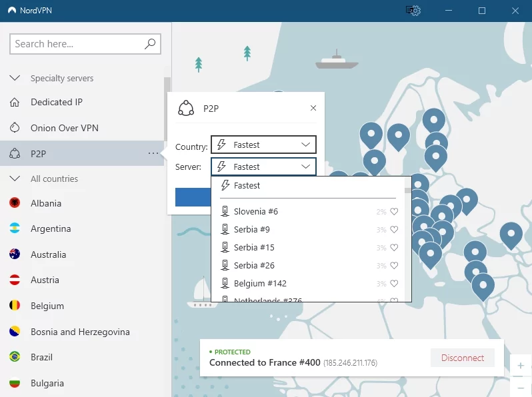
Task: Click the Connected to France #400 status text
Action: point(265,362)
